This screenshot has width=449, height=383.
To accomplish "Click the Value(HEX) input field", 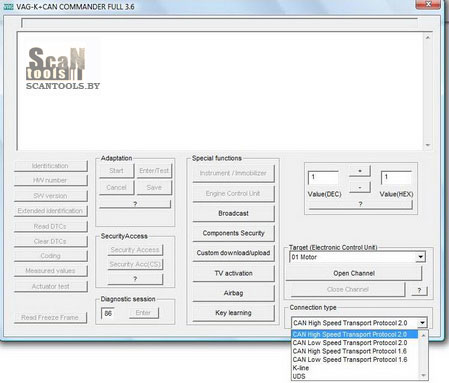I will coord(396,177).
